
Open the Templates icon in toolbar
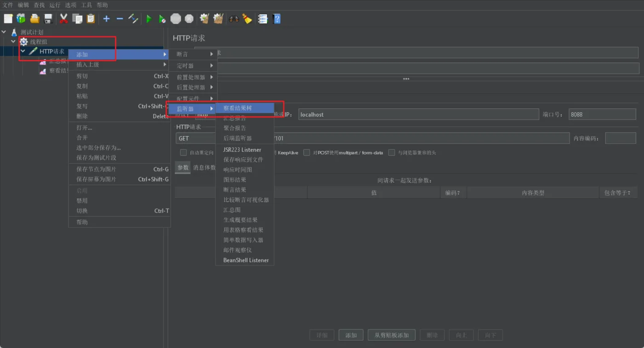click(x=21, y=19)
